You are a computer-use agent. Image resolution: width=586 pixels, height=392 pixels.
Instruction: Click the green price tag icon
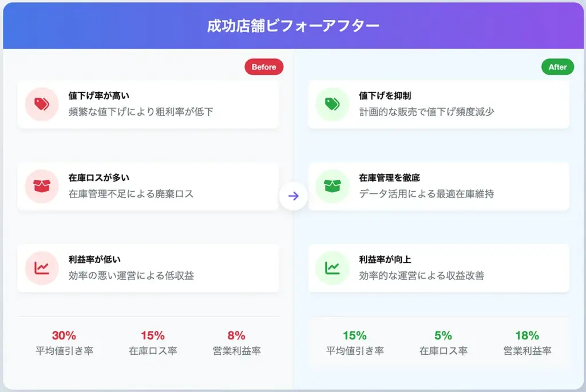[332, 104]
